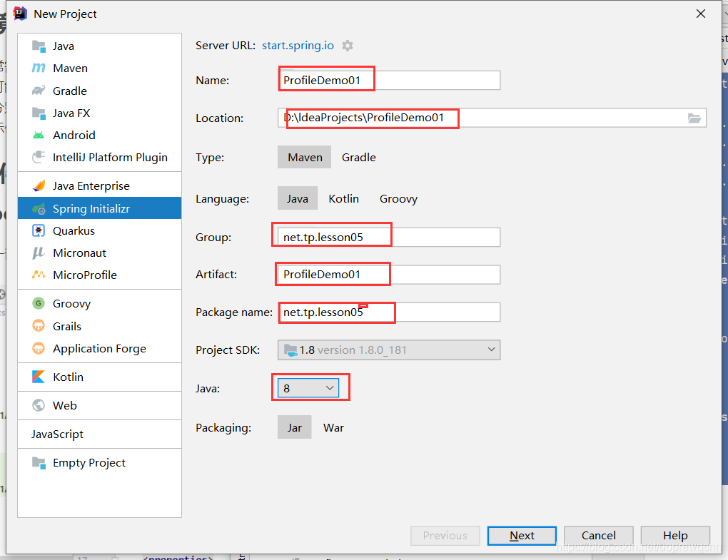Choose the Android robot icon
The width and height of the screenshot is (728, 560).
tap(39, 135)
